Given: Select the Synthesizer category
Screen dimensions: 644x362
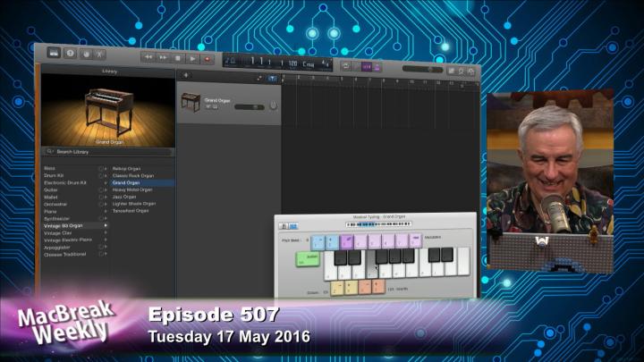Looking at the screenshot, I should [56, 219].
